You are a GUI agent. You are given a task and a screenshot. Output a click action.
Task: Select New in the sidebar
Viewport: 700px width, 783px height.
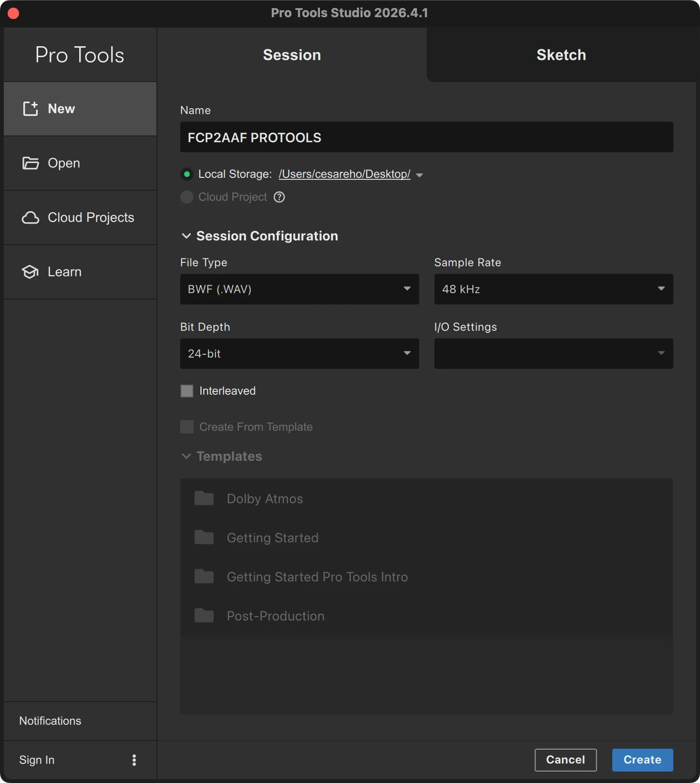[80, 109]
